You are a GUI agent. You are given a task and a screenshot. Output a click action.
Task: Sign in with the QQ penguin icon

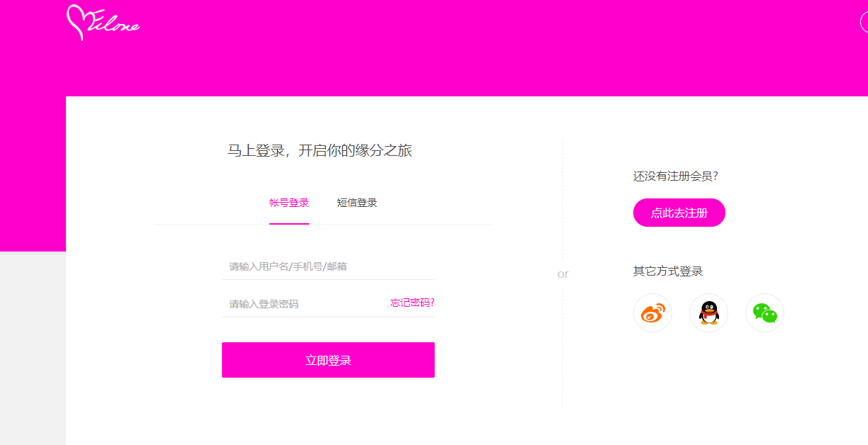(x=708, y=312)
